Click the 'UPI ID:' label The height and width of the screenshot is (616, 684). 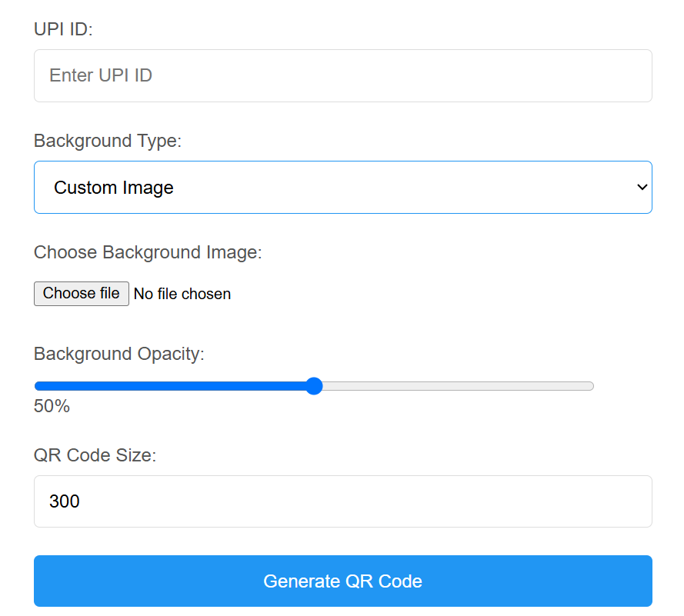click(63, 29)
